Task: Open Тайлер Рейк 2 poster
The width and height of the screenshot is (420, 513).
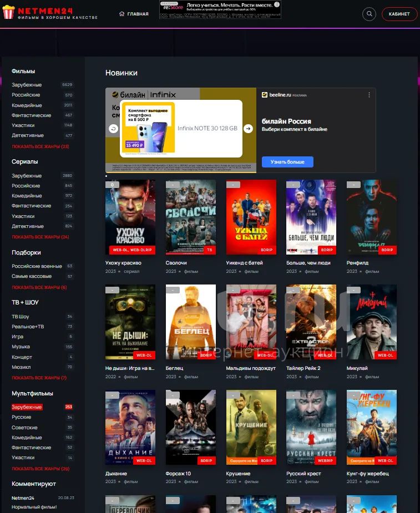Action: (311, 322)
